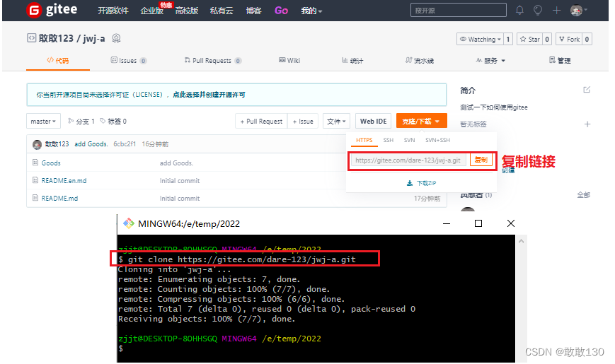Open the 文件 dropdown
Image resolution: width=615 pixels, height=364 pixels.
[336, 122]
